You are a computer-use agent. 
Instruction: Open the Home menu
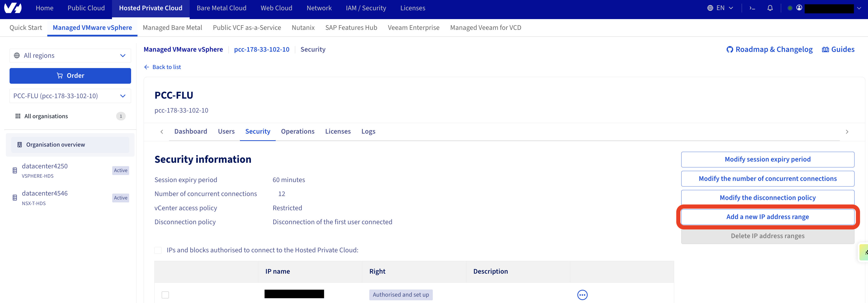(45, 8)
